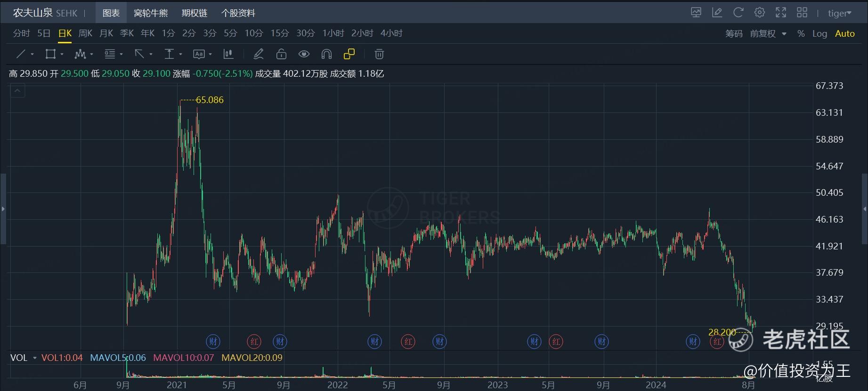Toggle drawings visibility eye icon
Viewport: 868px width, 391px height.
point(304,54)
